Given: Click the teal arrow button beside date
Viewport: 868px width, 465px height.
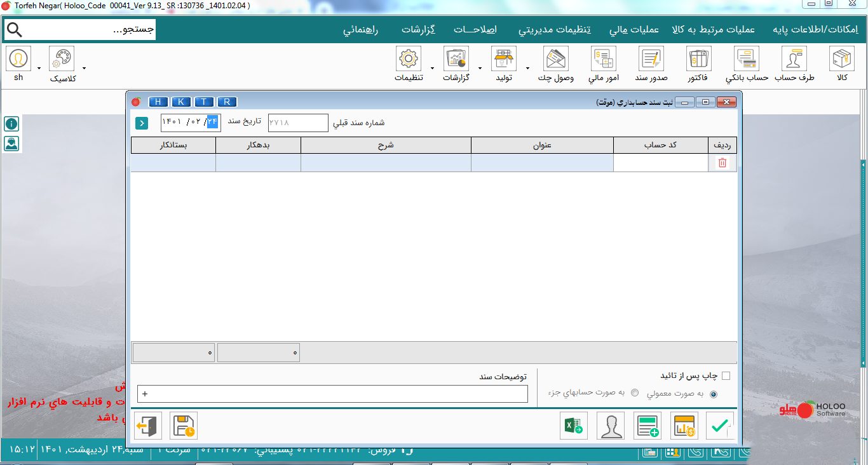Looking at the screenshot, I should pyautogui.click(x=141, y=123).
